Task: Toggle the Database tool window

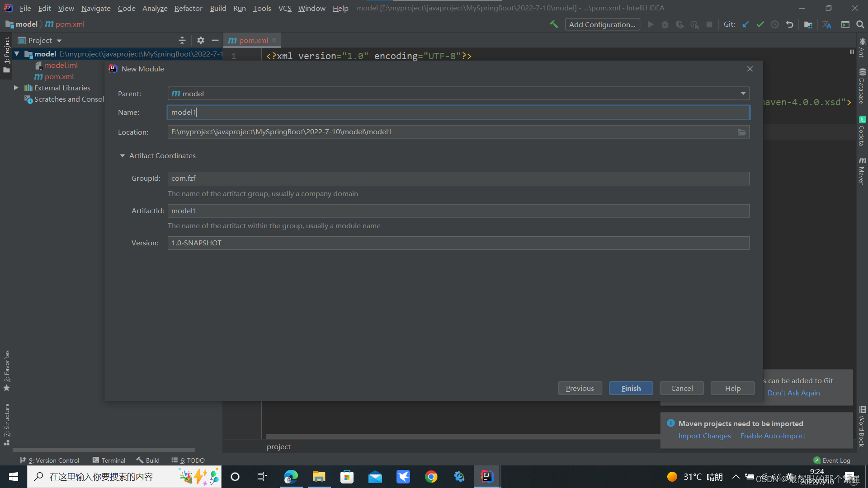Action: click(x=862, y=86)
